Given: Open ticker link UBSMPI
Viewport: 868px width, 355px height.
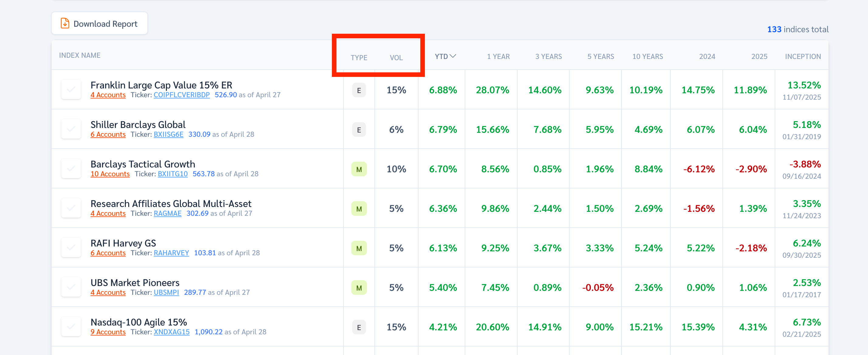Looking at the screenshot, I should click(x=166, y=292).
